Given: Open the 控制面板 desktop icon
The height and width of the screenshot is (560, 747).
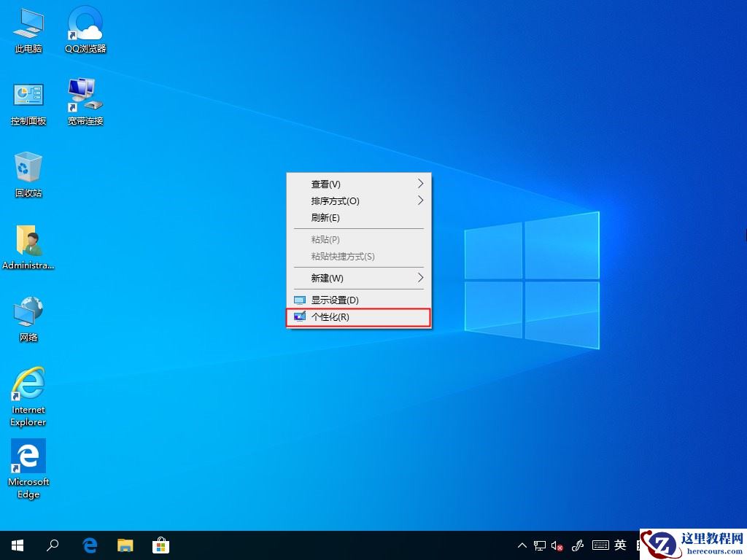Looking at the screenshot, I should (x=28, y=101).
